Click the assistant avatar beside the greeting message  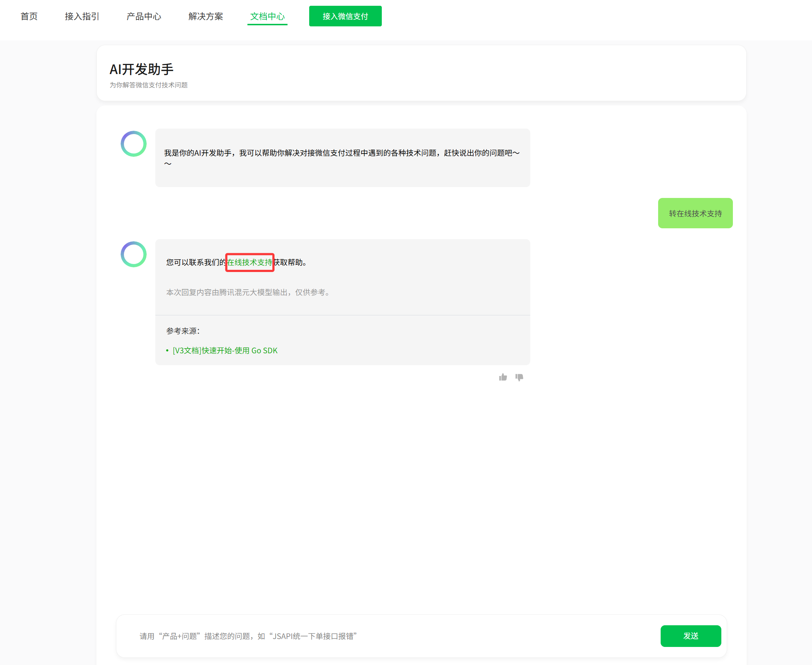(x=134, y=144)
